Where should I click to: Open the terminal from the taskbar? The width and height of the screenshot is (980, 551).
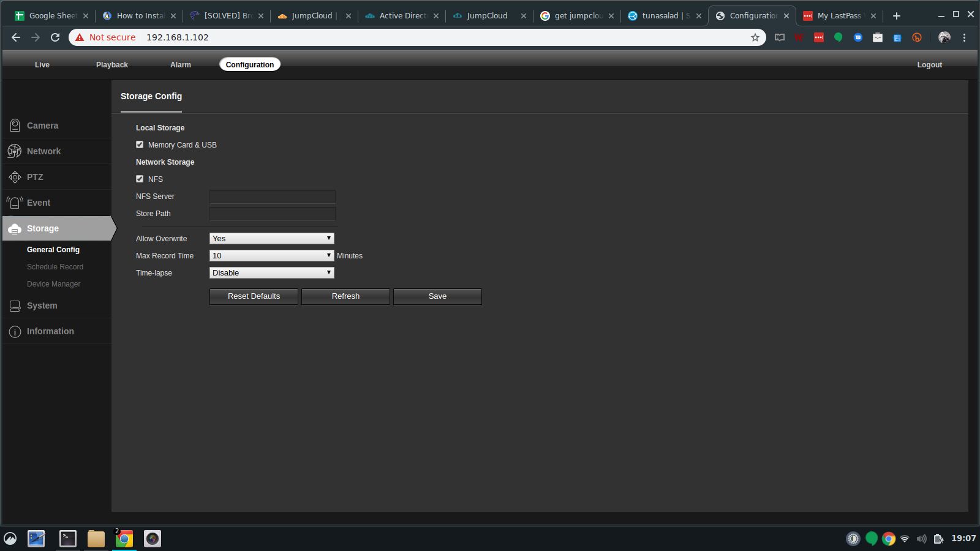coord(67,539)
